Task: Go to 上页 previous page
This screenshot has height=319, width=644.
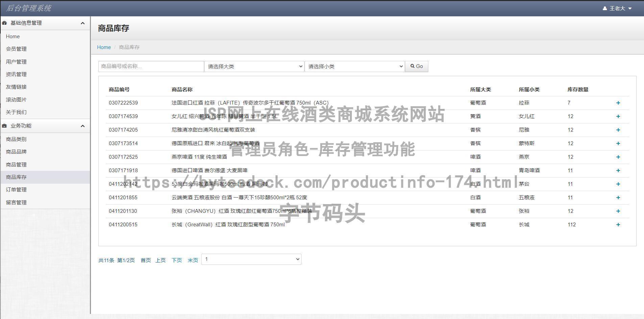Action: click(x=161, y=260)
